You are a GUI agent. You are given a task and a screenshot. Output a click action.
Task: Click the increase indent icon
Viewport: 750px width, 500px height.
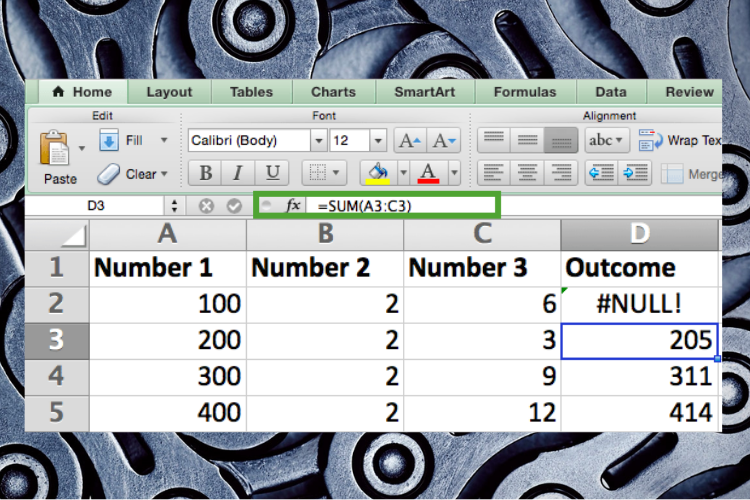[x=635, y=173]
